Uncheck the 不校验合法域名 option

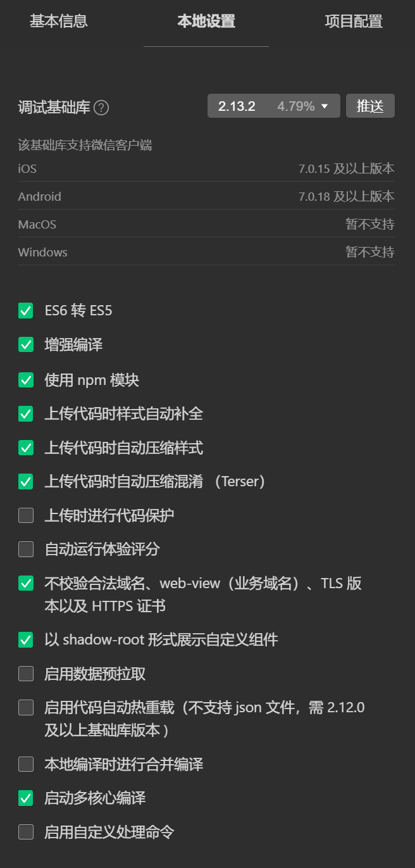[x=25, y=583]
